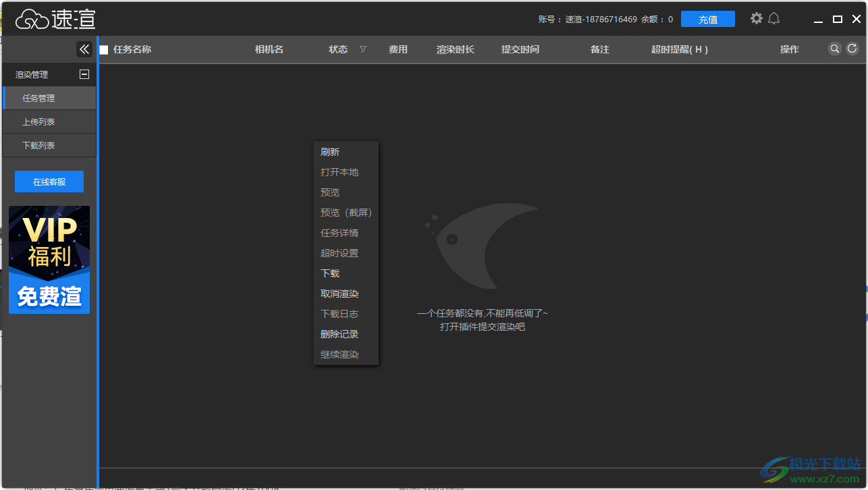Image resolution: width=868 pixels, height=490 pixels.
Task: Open 下载列表 in the sidebar
Action: pyautogui.click(x=49, y=145)
